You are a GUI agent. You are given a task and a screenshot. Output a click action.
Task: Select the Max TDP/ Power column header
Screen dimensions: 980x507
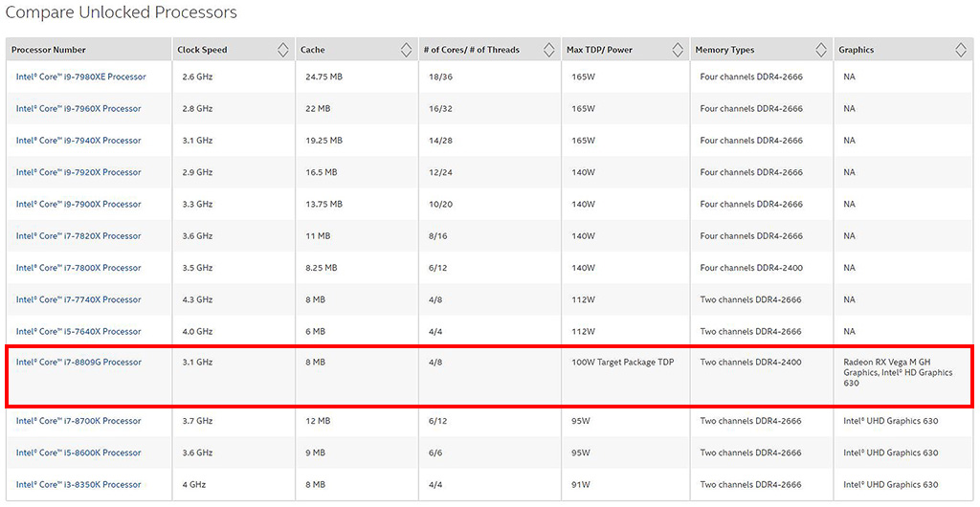(x=599, y=50)
